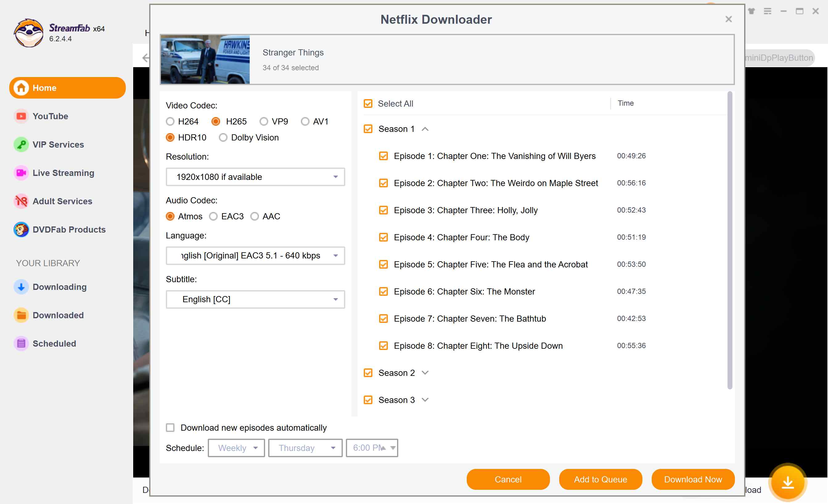Uncheck the Season 2 checkbox
828x504 pixels.
coord(368,373)
